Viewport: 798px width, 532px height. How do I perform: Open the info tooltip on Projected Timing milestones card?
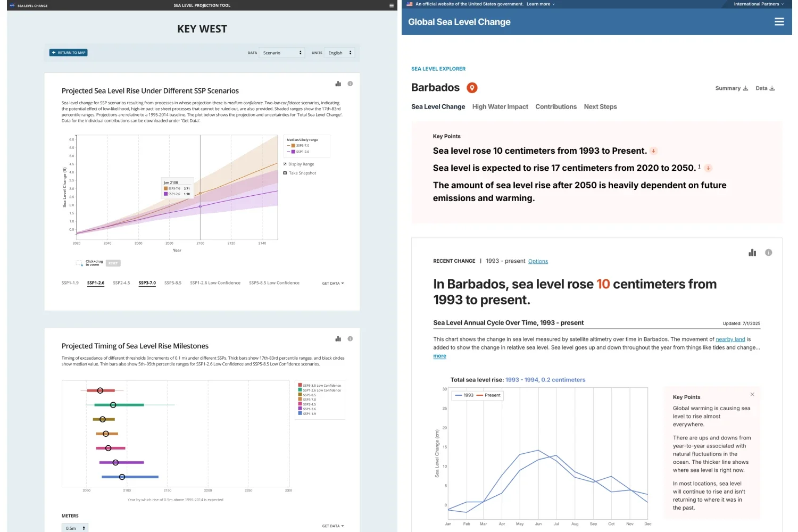coord(350,338)
